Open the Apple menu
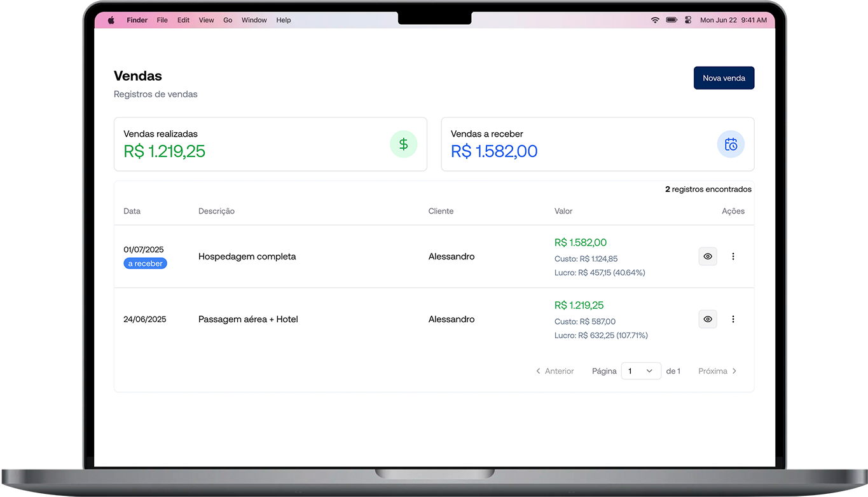 111,20
